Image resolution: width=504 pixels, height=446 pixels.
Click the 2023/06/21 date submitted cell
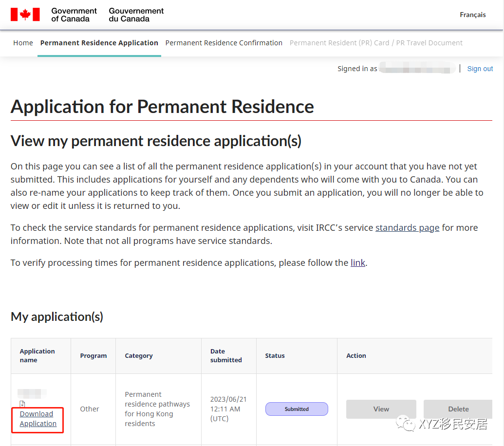pyautogui.click(x=228, y=409)
